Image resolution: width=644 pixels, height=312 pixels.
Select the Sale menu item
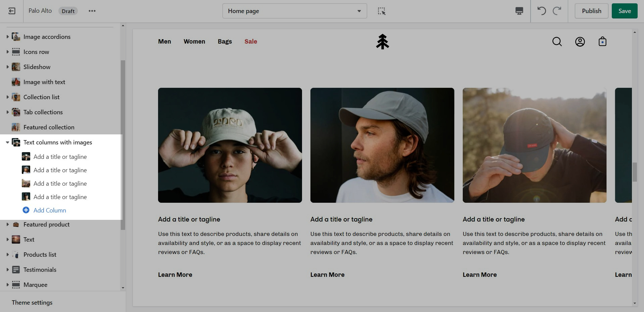[251, 42]
